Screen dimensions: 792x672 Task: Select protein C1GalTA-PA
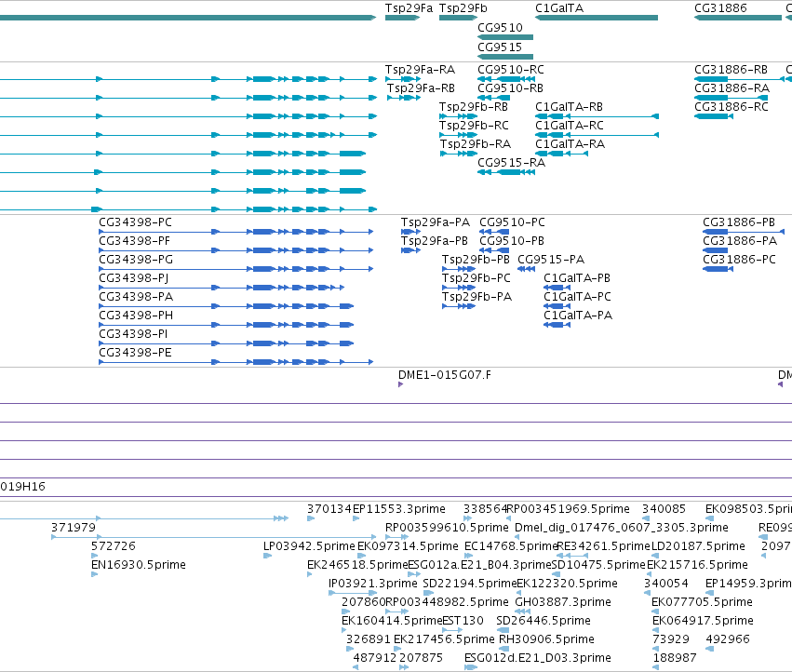tap(578, 316)
